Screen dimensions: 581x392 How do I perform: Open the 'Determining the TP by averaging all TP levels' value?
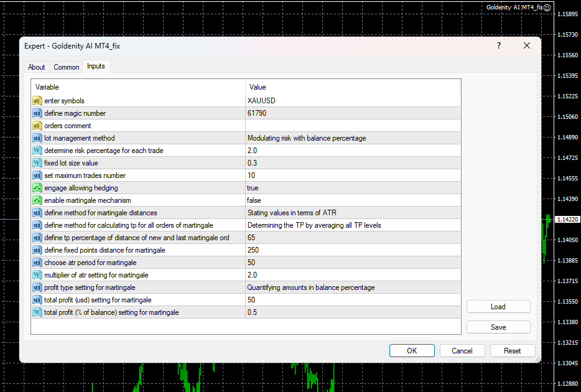click(x=353, y=225)
